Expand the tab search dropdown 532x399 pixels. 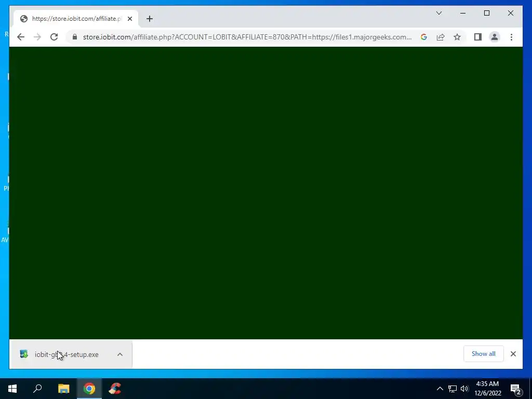(x=439, y=13)
